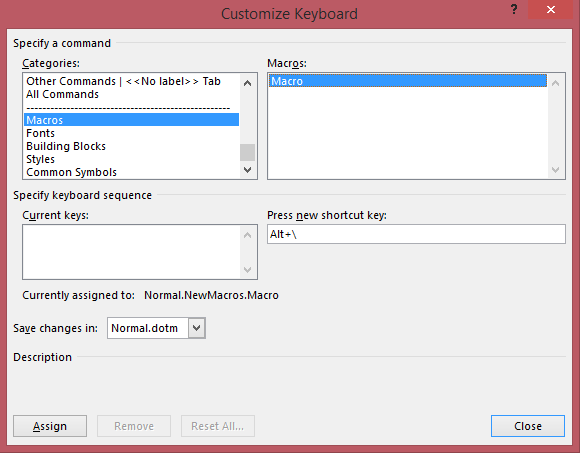Screen dimensions: 580x453
Task: Click the Reset All button
Action: (x=218, y=426)
